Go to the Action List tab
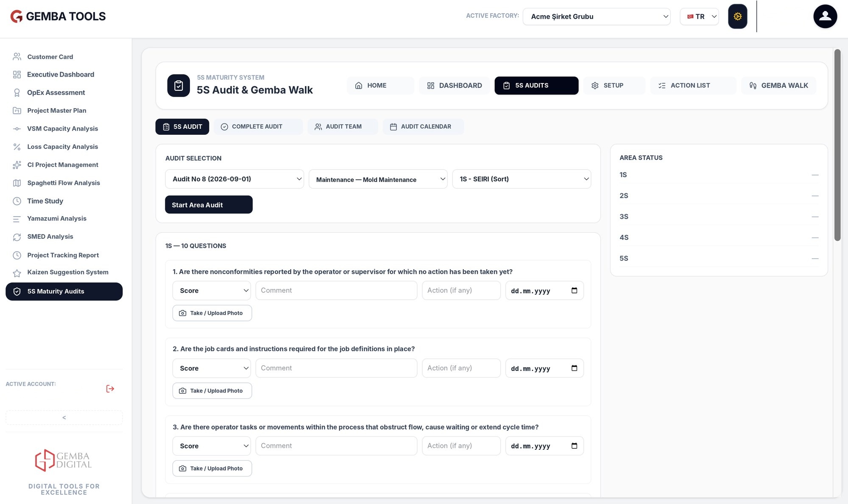Image resolution: width=848 pixels, height=504 pixels. point(693,86)
